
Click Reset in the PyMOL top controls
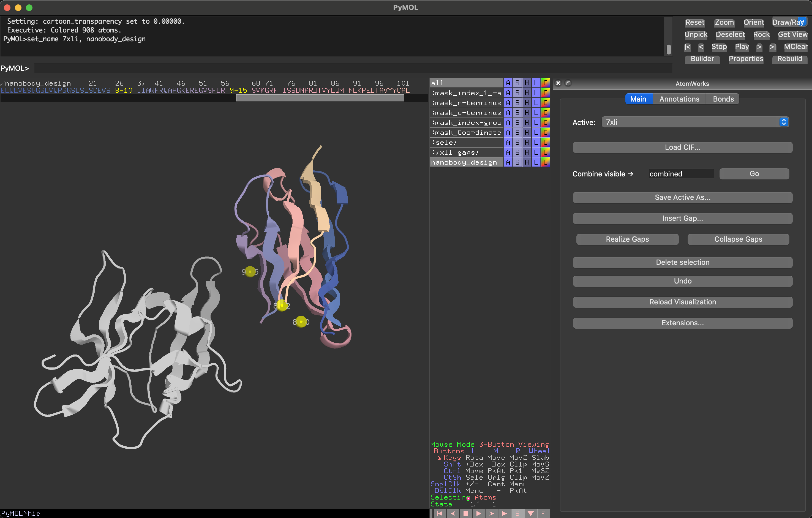[x=695, y=22]
